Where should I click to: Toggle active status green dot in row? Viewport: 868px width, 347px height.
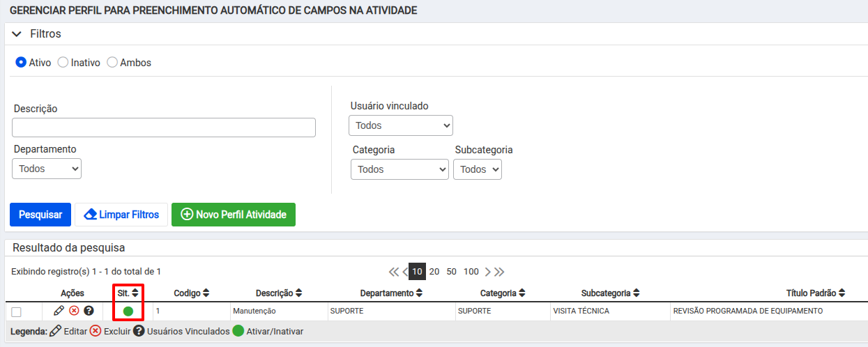pos(128,311)
